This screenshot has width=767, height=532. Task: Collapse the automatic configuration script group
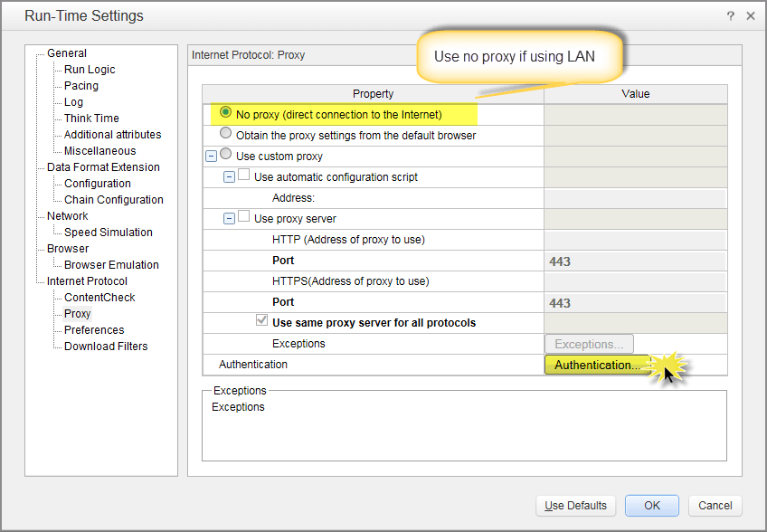tap(229, 176)
